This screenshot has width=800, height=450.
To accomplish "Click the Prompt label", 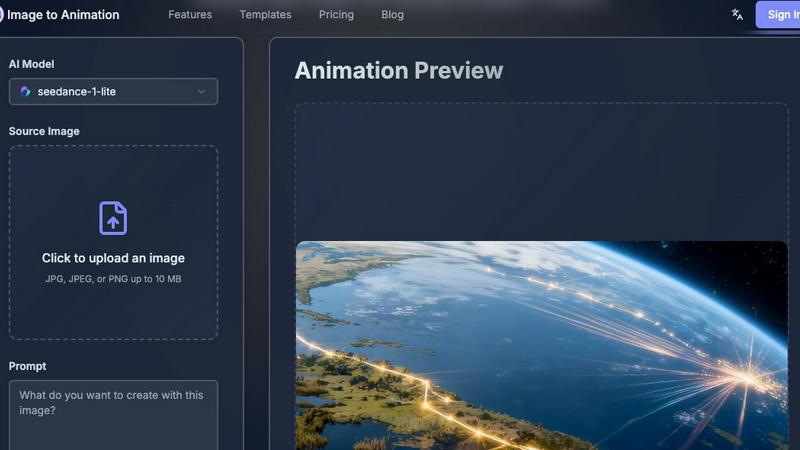I will [28, 366].
